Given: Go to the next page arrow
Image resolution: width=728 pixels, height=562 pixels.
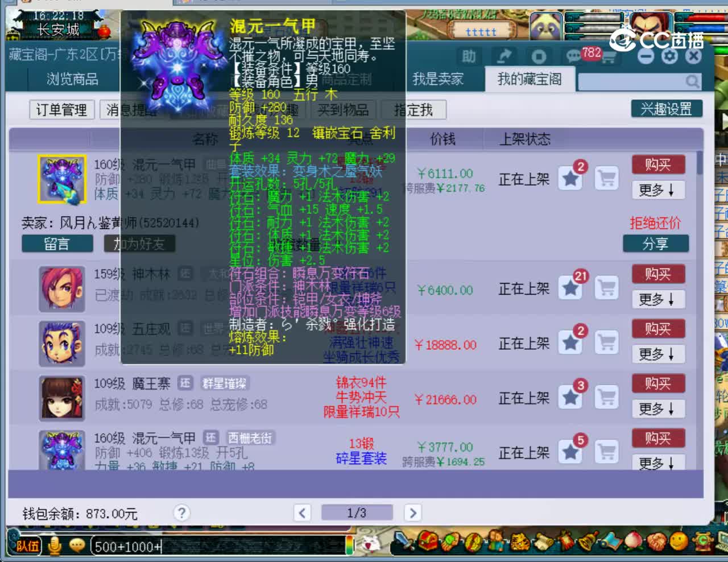Looking at the screenshot, I should click(413, 513).
